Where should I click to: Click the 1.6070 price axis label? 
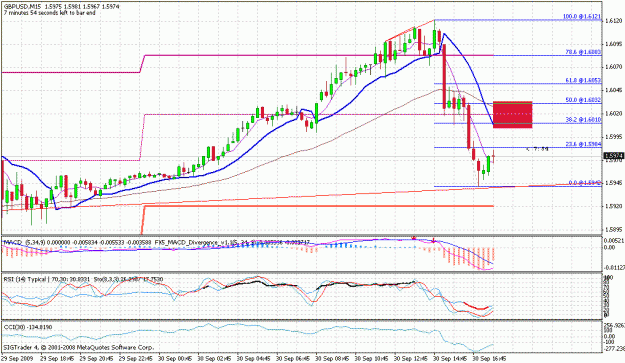point(614,67)
